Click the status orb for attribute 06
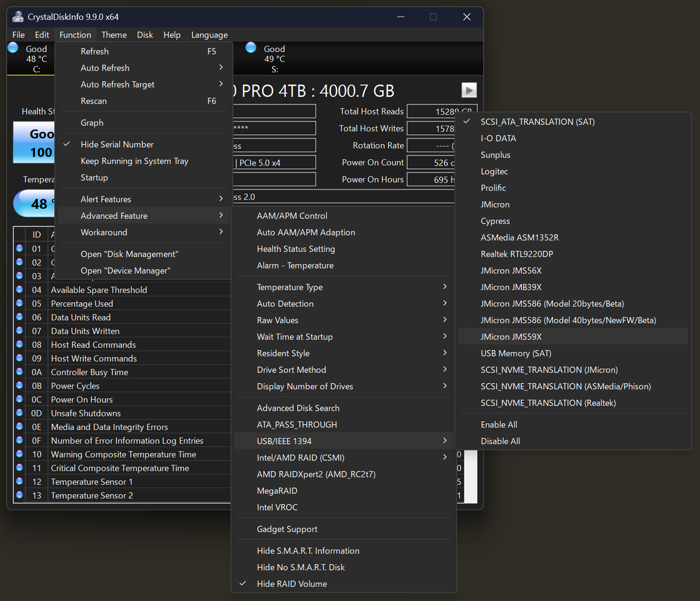 pos(19,317)
